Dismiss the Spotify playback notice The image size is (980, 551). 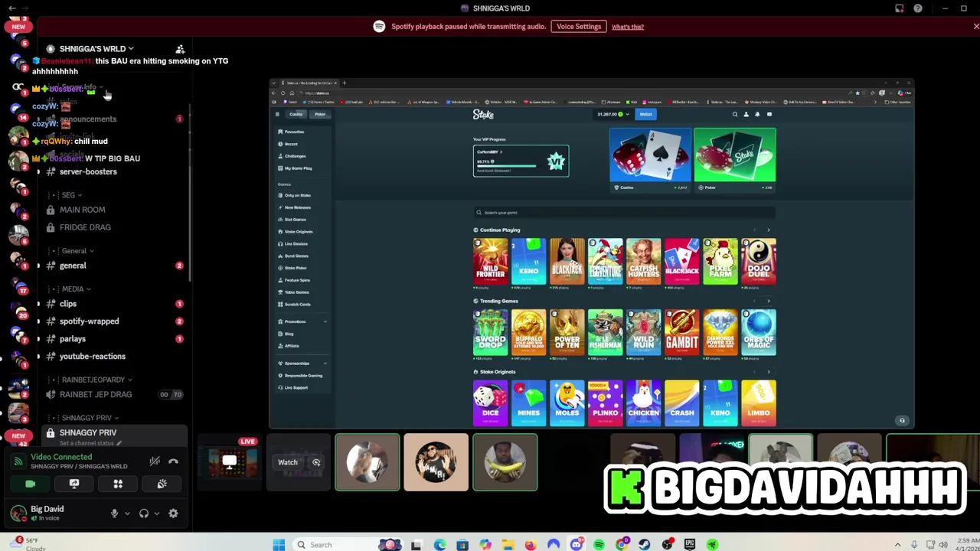(x=976, y=27)
